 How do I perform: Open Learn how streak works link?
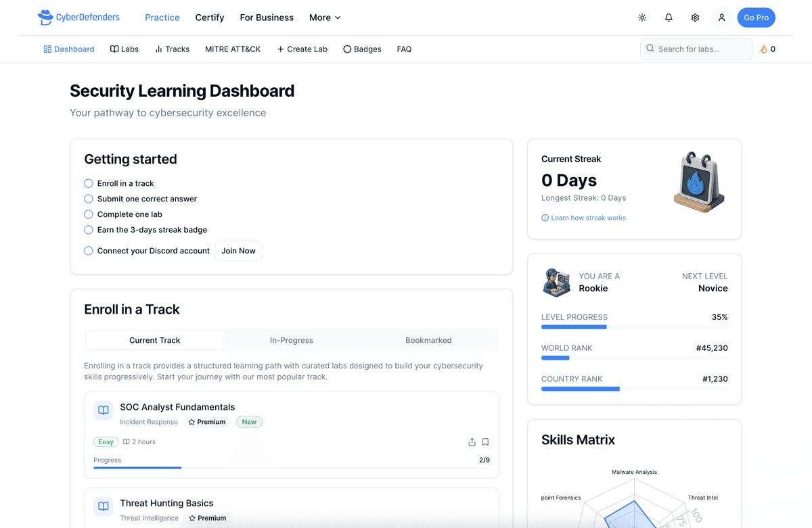tap(588, 218)
